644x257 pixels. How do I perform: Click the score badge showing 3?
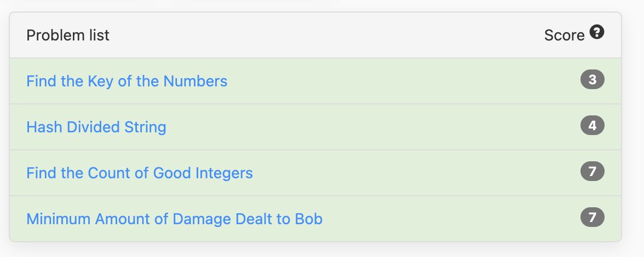click(x=593, y=79)
